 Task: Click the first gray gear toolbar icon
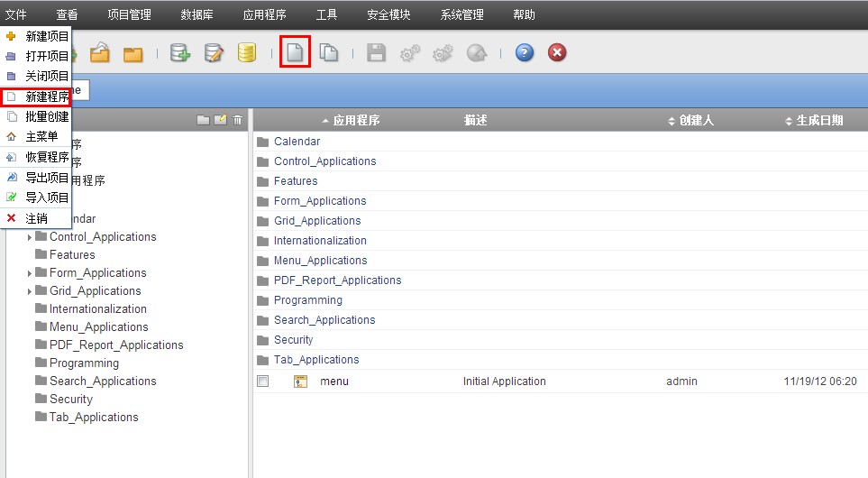pos(409,52)
